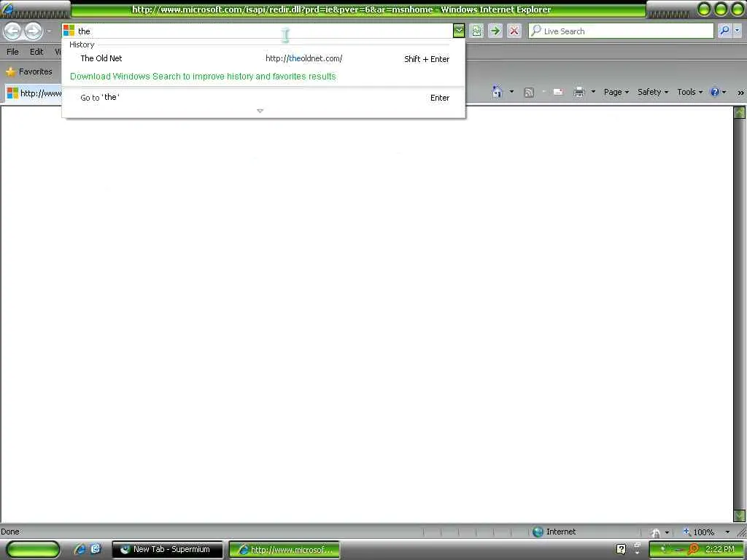Click the vertical scrollbar down arrow
The height and width of the screenshot is (560, 747).
(740, 516)
